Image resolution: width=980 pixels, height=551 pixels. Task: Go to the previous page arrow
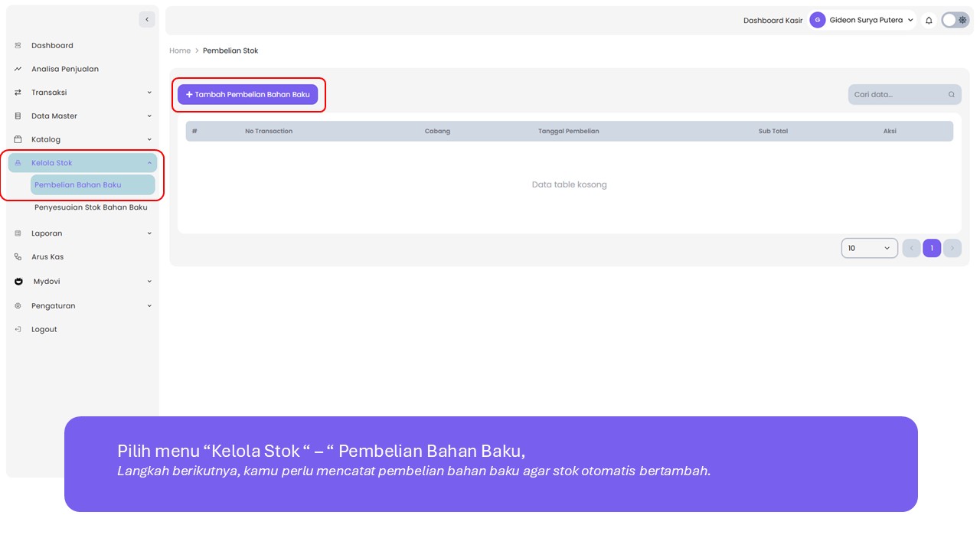pos(911,248)
